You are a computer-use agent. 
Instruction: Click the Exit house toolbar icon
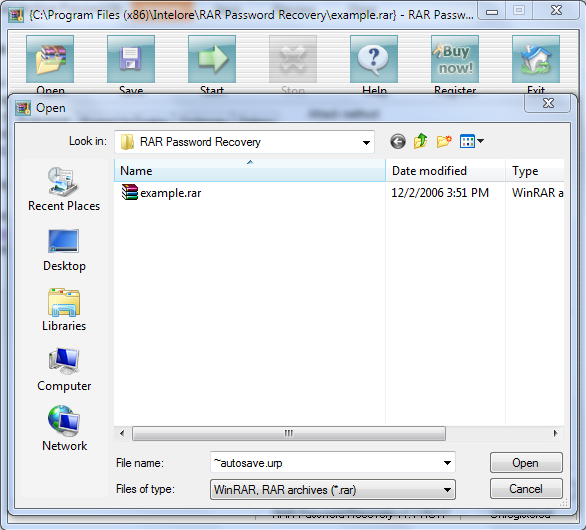pyautogui.click(x=536, y=59)
